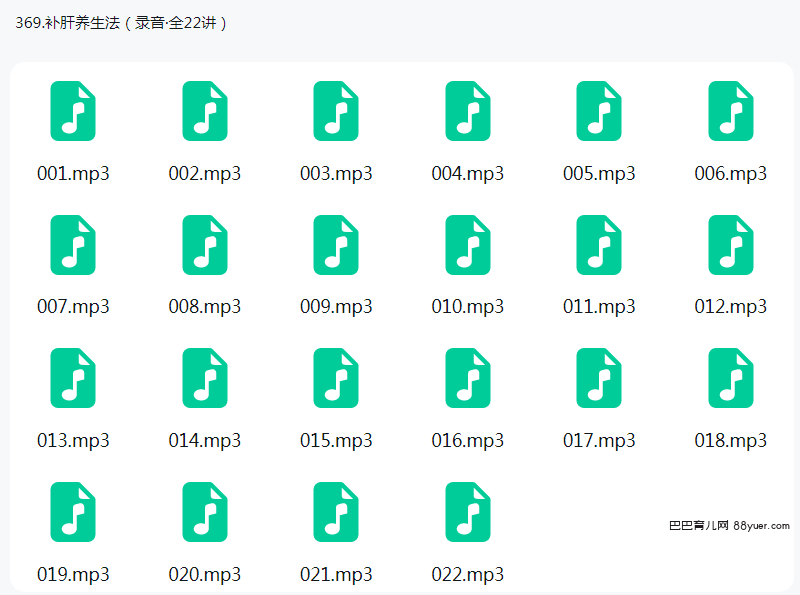800x595 pixels.
Task: Select the label 009.mp3
Action: [336, 307]
